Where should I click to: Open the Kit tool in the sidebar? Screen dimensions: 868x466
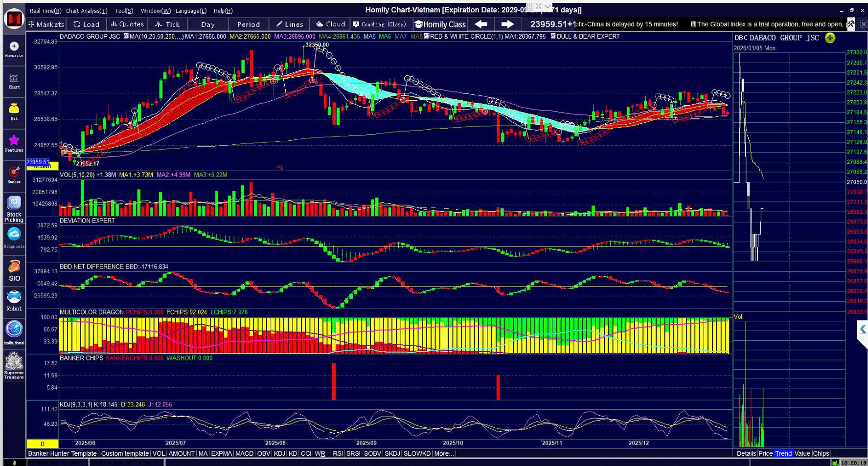coord(14,111)
